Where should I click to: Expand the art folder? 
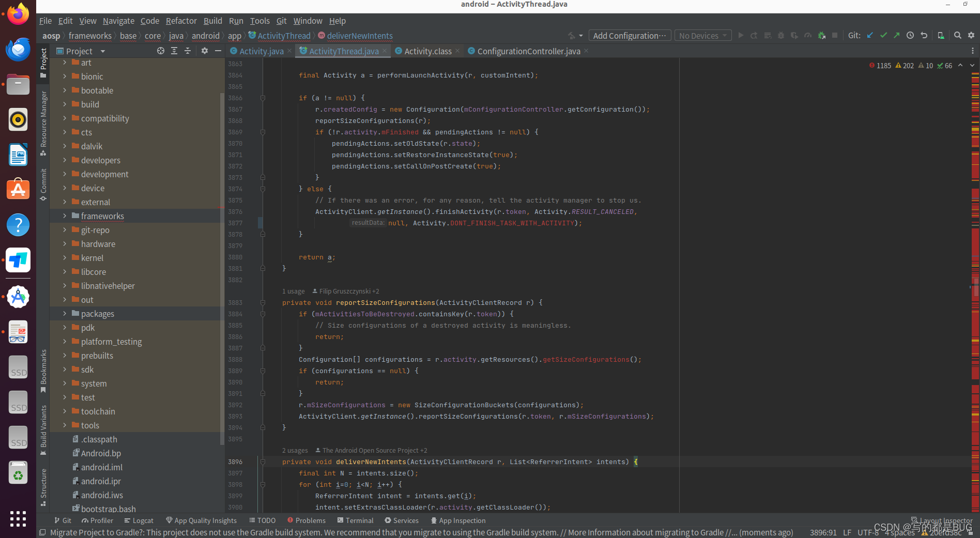[65, 63]
